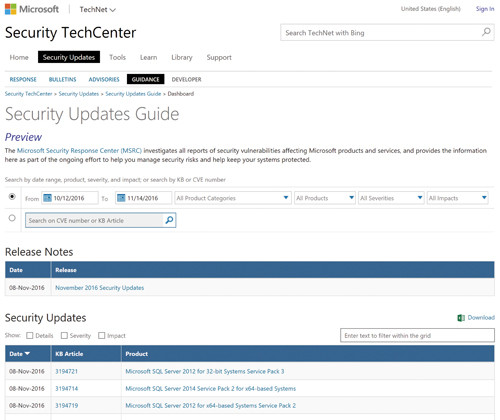Click United States (English) locale link
The image size is (500, 420).
[431, 9]
